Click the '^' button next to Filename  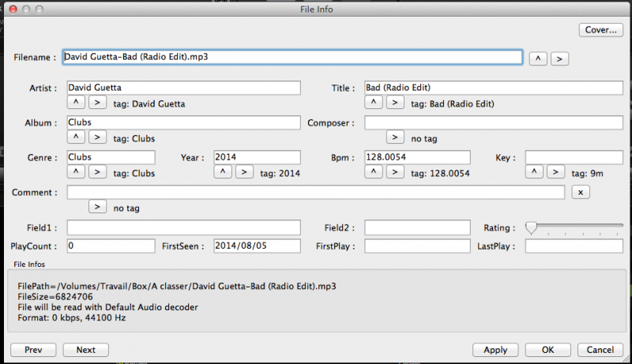click(537, 58)
